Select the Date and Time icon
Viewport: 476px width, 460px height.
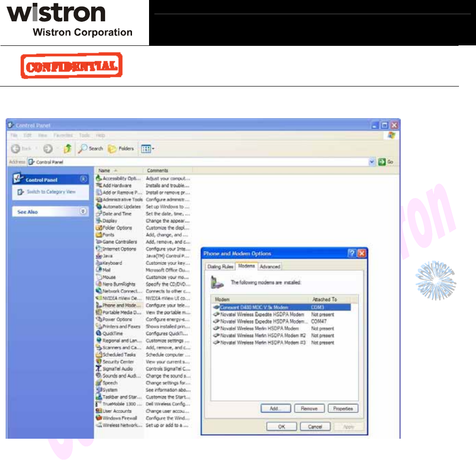(x=99, y=214)
